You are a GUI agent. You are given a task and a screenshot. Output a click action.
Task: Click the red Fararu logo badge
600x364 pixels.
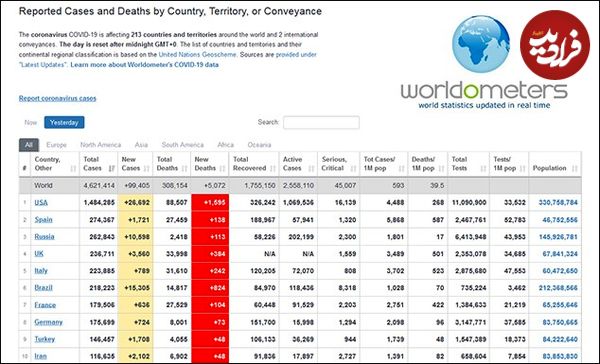pyautogui.click(x=555, y=45)
